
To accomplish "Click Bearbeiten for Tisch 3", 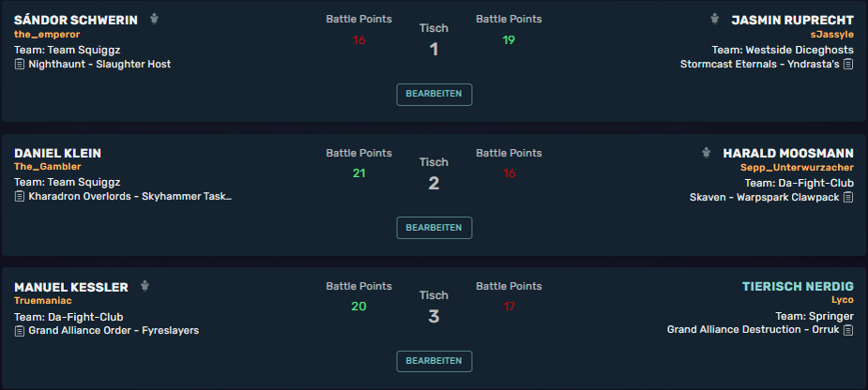I will pyautogui.click(x=434, y=361).
